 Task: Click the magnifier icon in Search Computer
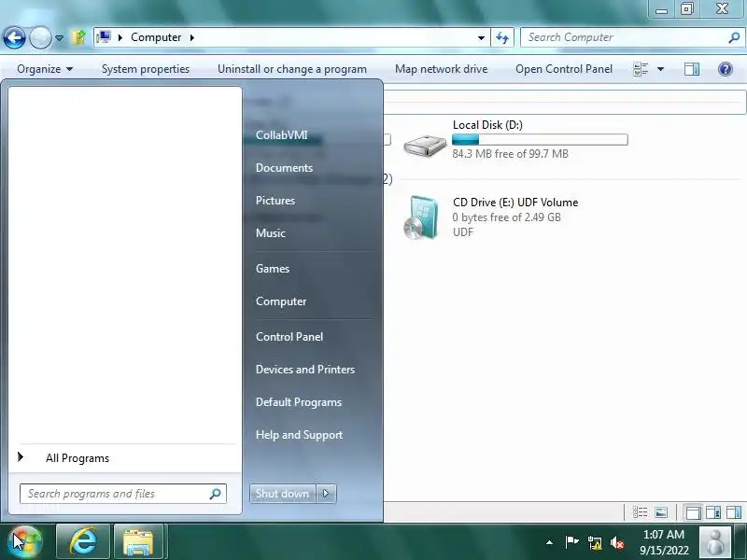tap(734, 37)
